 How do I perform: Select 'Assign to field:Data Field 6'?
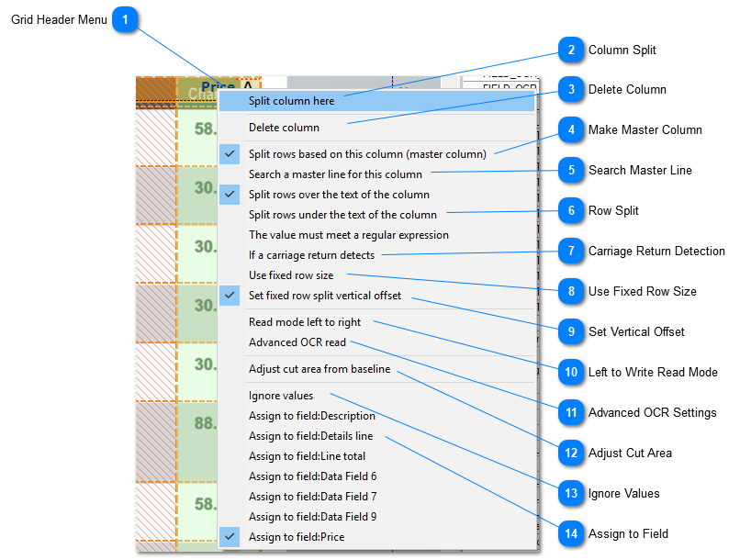376,476
